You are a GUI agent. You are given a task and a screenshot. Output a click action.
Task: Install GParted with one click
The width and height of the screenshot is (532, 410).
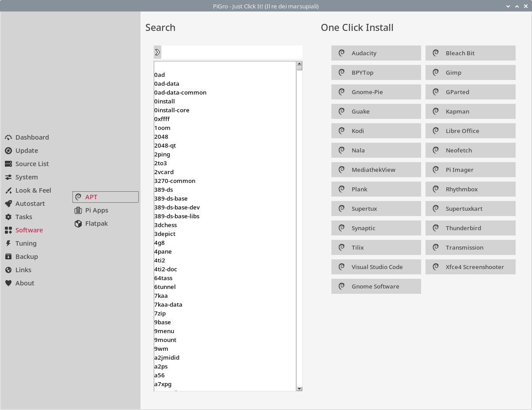click(471, 92)
